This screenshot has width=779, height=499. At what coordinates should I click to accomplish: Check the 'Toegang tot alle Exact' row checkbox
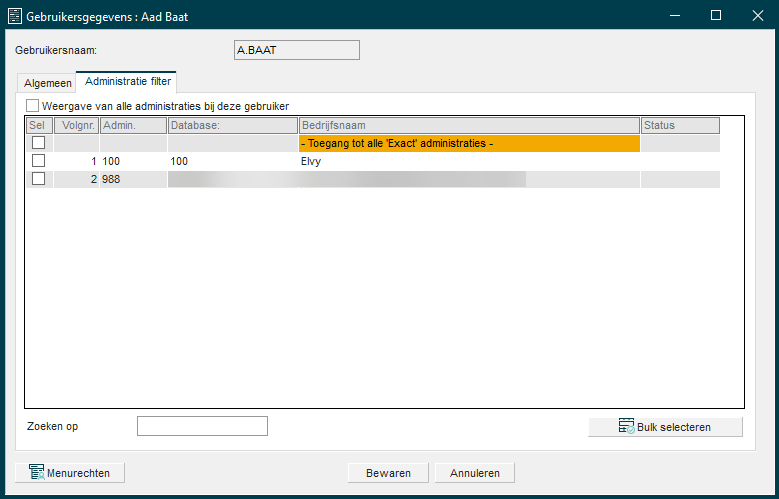tap(39, 143)
